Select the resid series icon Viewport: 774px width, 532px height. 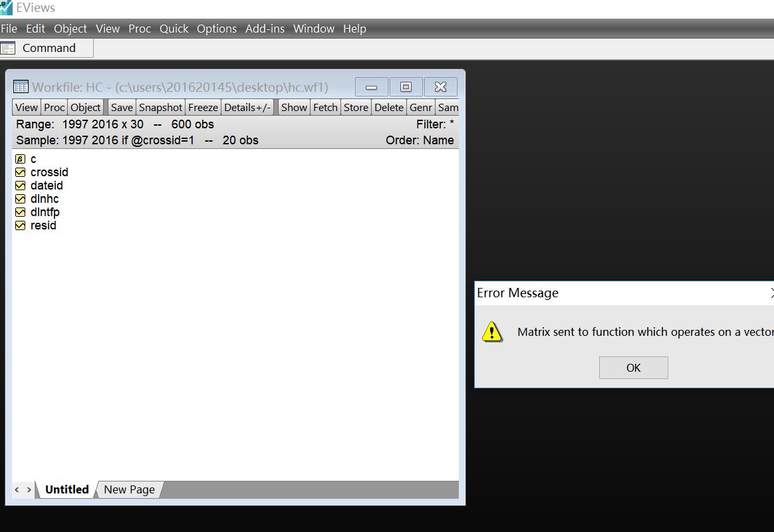coord(20,225)
